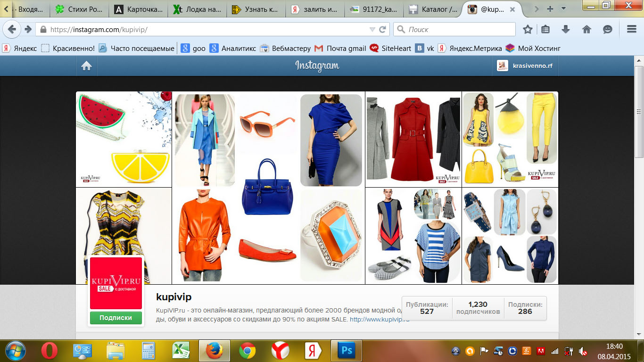Open the striped blue top collage photo
The image size is (644, 362).
click(413, 236)
